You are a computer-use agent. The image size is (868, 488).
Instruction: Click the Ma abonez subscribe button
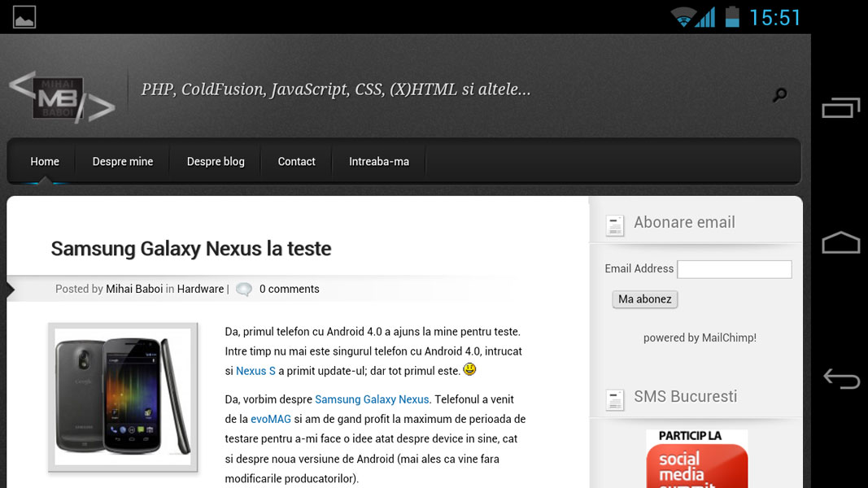click(644, 299)
